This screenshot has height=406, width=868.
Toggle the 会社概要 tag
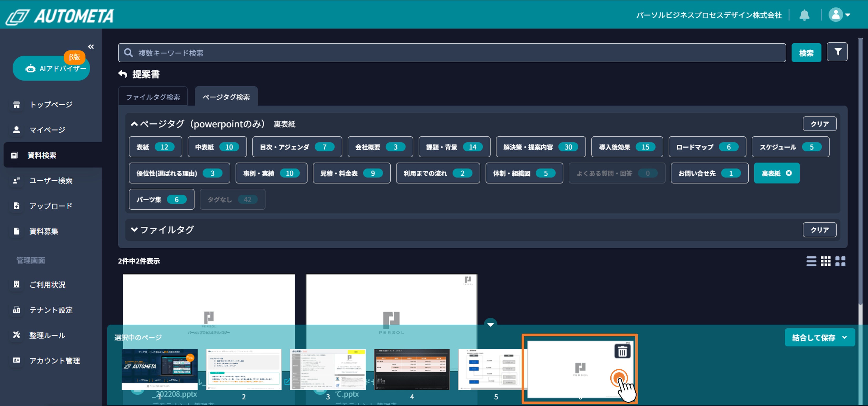click(380, 147)
